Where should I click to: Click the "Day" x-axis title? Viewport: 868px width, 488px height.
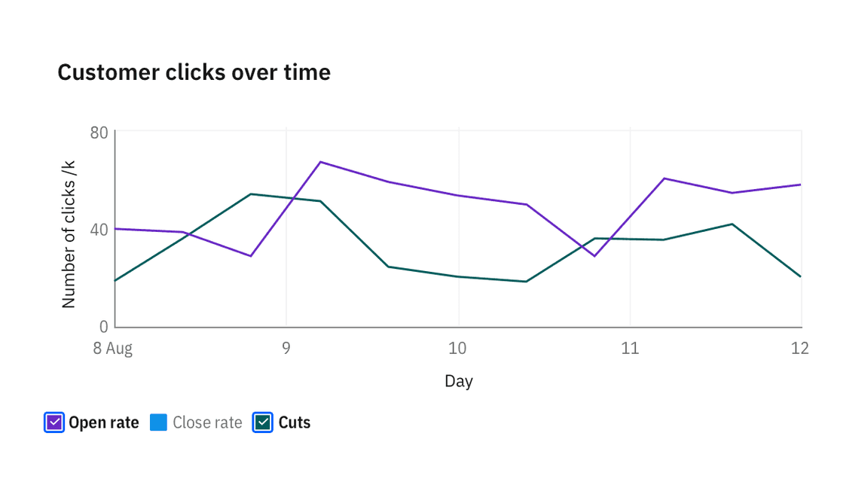pyautogui.click(x=458, y=381)
